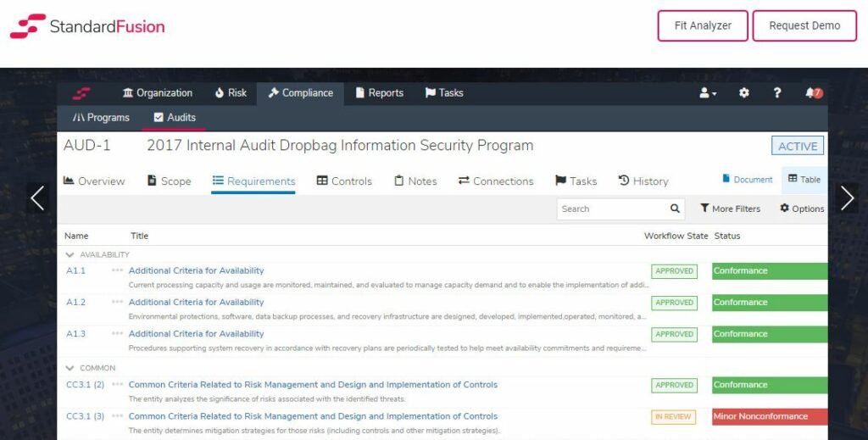Open the notifications bell with badge
Image resolution: width=868 pixels, height=440 pixels.
coord(813,93)
